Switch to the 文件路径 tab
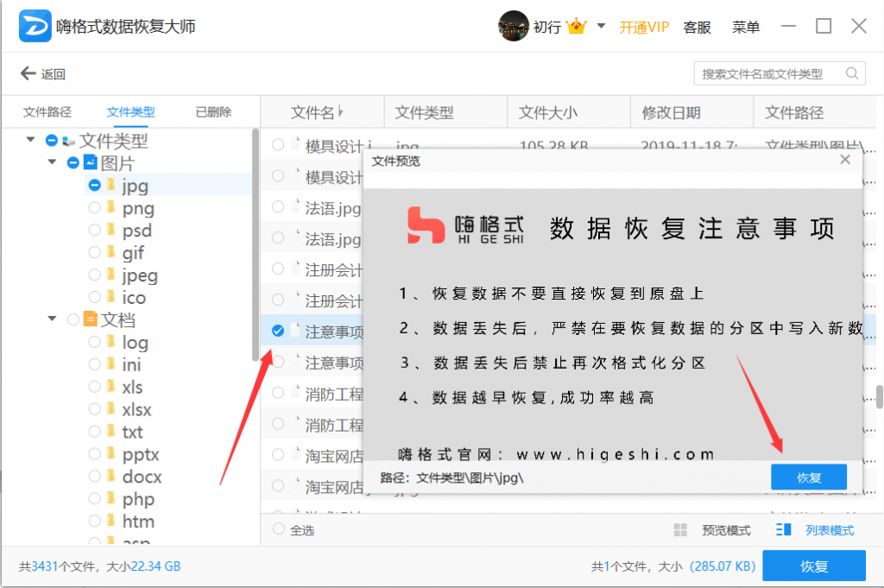Screen dimensions: 884x588 47,111
